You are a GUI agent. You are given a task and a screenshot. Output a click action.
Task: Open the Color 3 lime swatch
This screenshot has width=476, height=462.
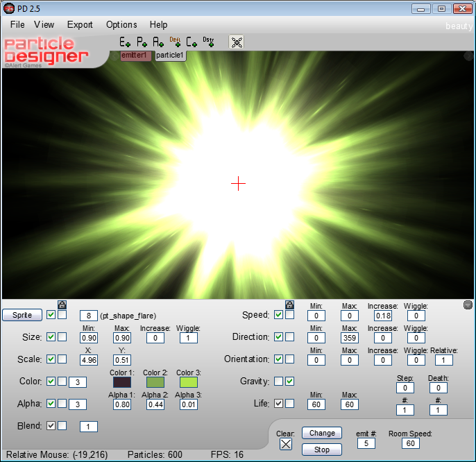click(x=189, y=382)
